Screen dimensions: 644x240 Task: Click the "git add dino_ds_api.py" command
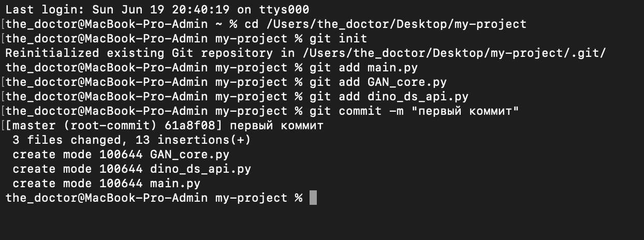pyautogui.click(x=389, y=96)
